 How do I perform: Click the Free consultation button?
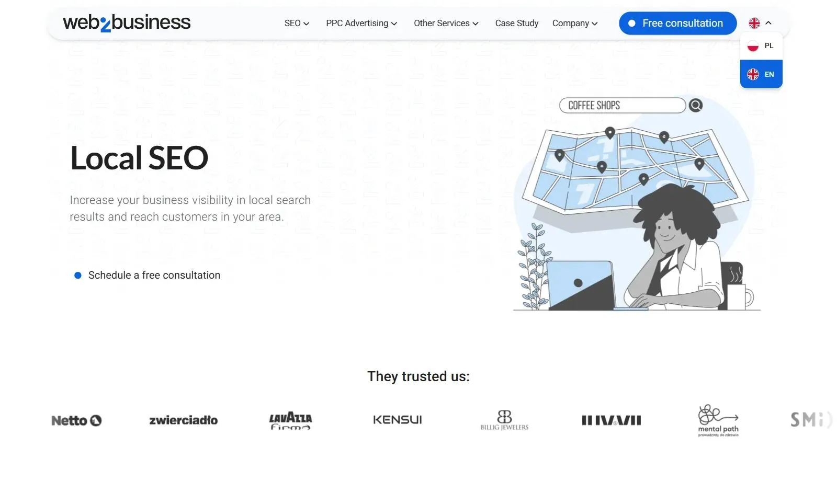point(678,24)
